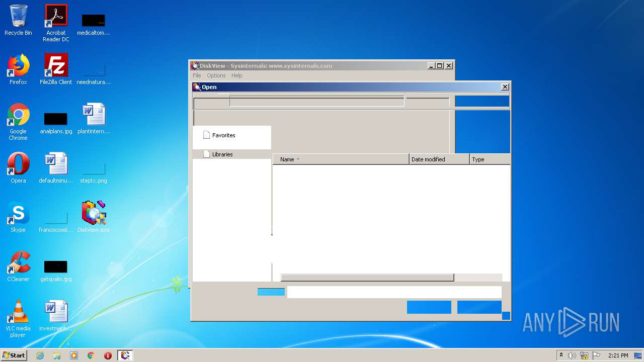Select the CCleaner desktop shortcut

click(18, 266)
